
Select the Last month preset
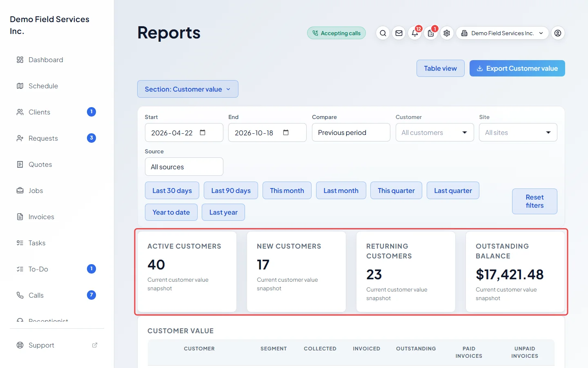pyautogui.click(x=341, y=191)
